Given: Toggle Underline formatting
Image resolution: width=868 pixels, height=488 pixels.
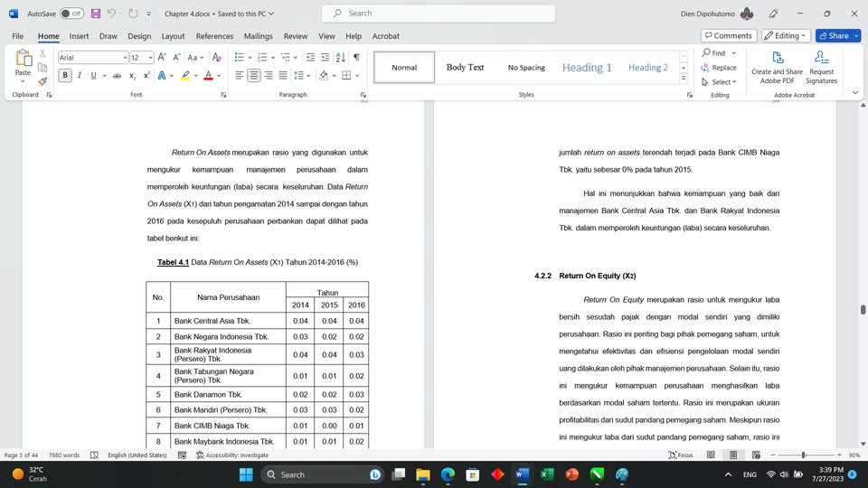Looking at the screenshot, I should coord(93,75).
